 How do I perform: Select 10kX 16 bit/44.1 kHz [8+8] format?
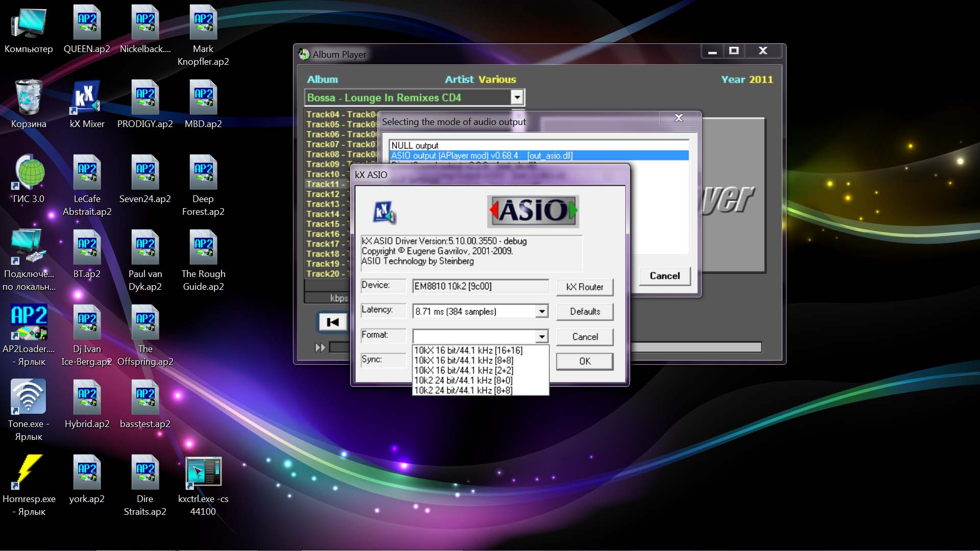[480, 360]
